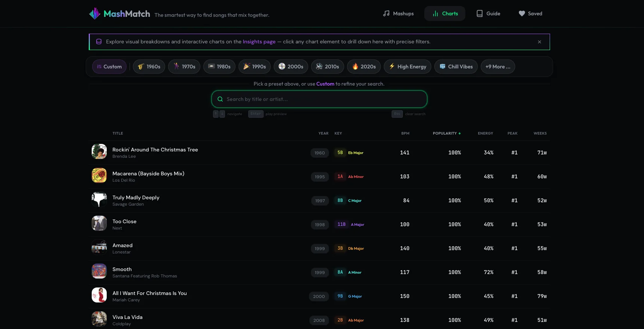The height and width of the screenshot is (329, 644).
Task: Click Rockin' Around The Christmas Tree album art
Action: pos(99,151)
